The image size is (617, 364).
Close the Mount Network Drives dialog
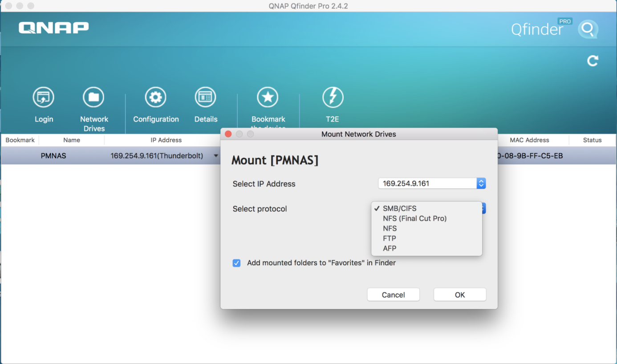(228, 134)
